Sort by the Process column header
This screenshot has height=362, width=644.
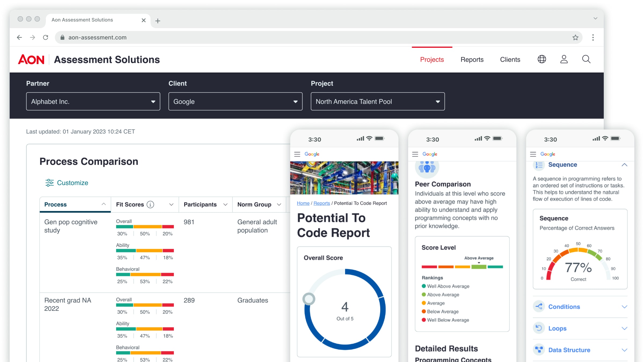75,205
